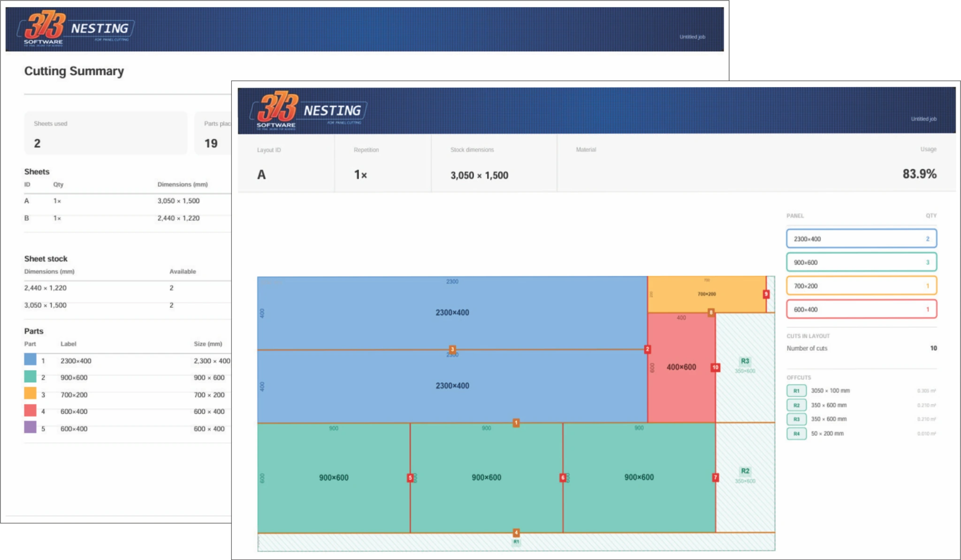This screenshot has width=961, height=560.
Task: Click stock dimensions value 3,050 × 1,500 in layout header
Action: (479, 175)
